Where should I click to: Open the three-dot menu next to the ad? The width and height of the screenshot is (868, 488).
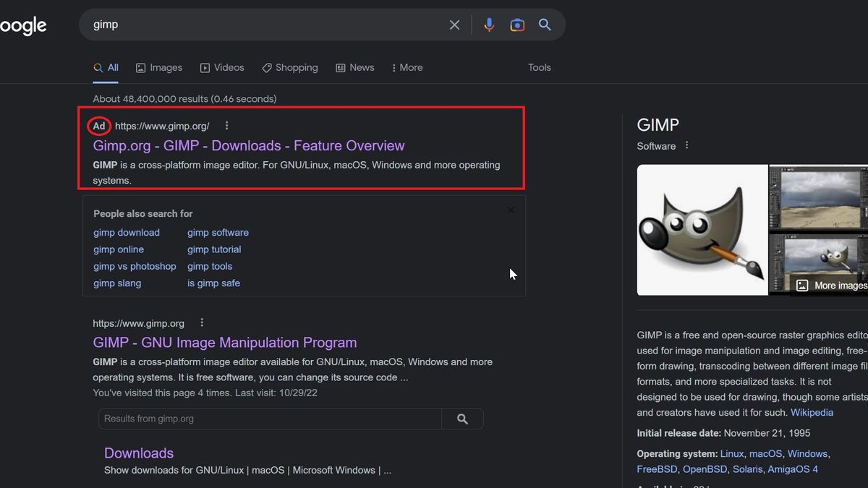(x=226, y=125)
